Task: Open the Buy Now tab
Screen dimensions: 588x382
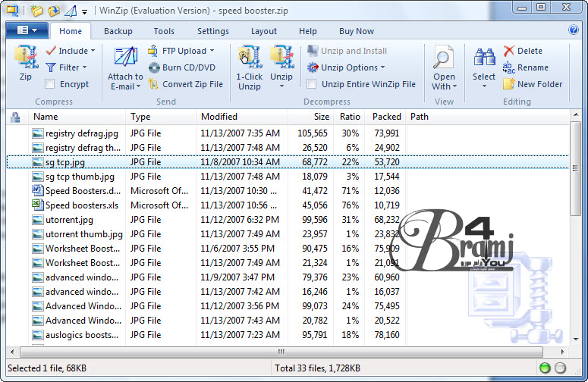Action: pyautogui.click(x=357, y=31)
